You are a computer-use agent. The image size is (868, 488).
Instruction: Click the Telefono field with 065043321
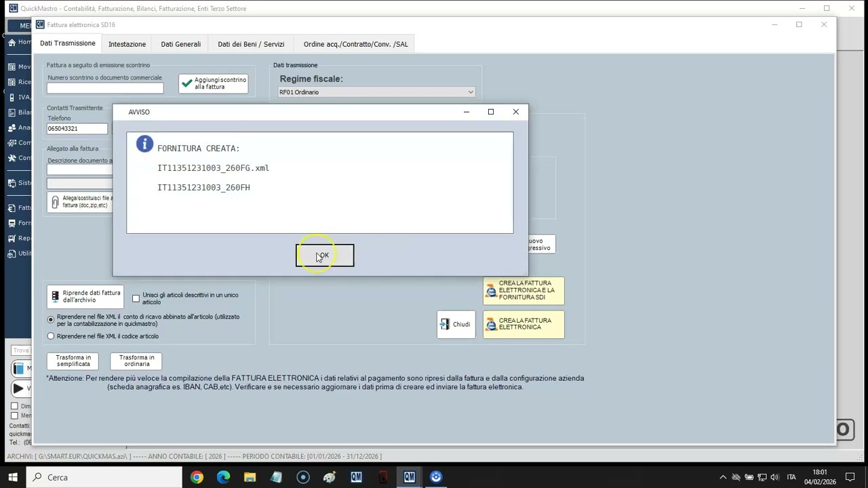point(77,129)
